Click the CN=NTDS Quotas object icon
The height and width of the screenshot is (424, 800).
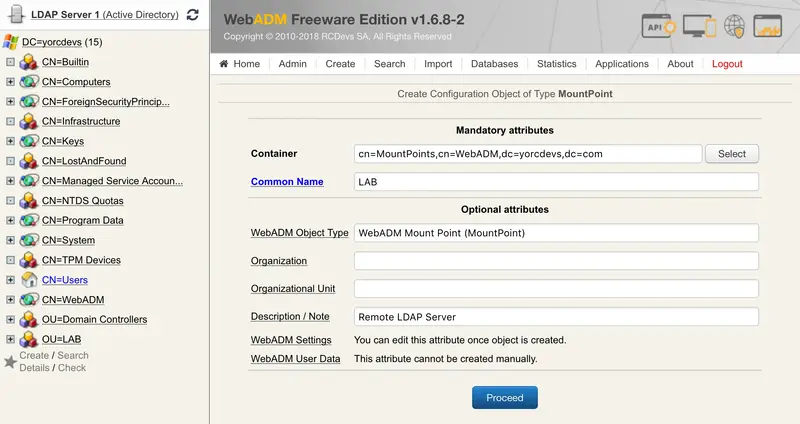coord(29,201)
